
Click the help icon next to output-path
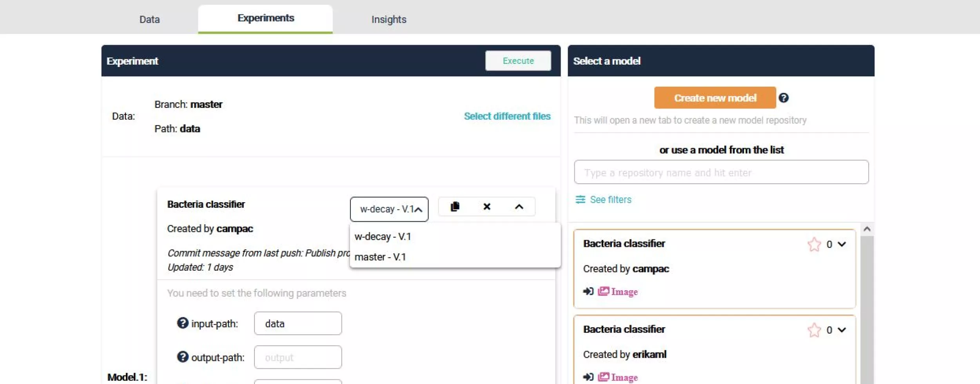click(x=182, y=357)
